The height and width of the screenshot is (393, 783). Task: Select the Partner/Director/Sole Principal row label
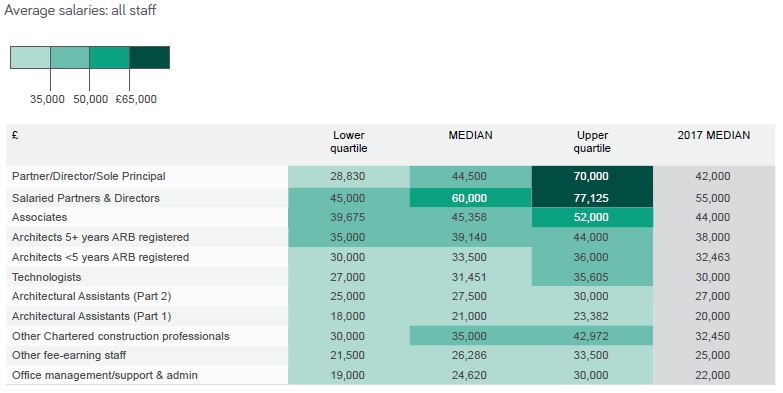(x=88, y=176)
